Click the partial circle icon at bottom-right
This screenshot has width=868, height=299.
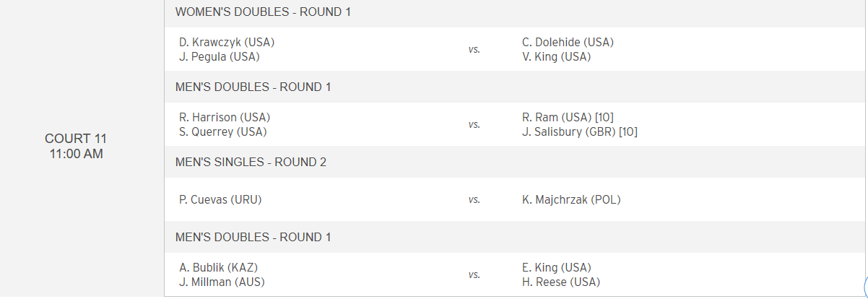(x=864, y=286)
